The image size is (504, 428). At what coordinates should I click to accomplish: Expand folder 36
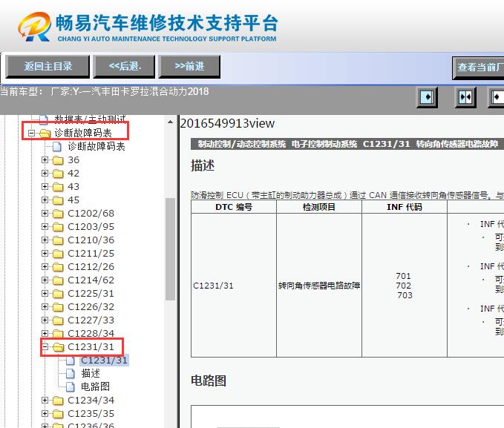(45, 159)
